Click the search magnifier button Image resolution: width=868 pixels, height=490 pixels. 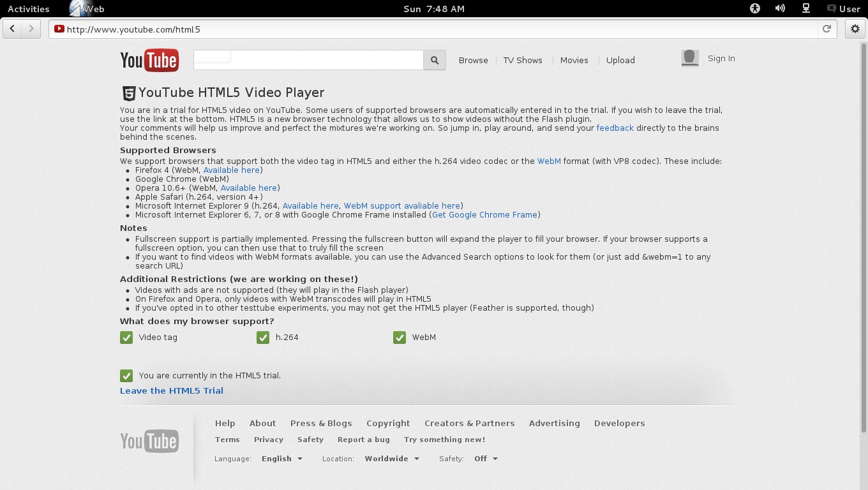pyautogui.click(x=435, y=60)
